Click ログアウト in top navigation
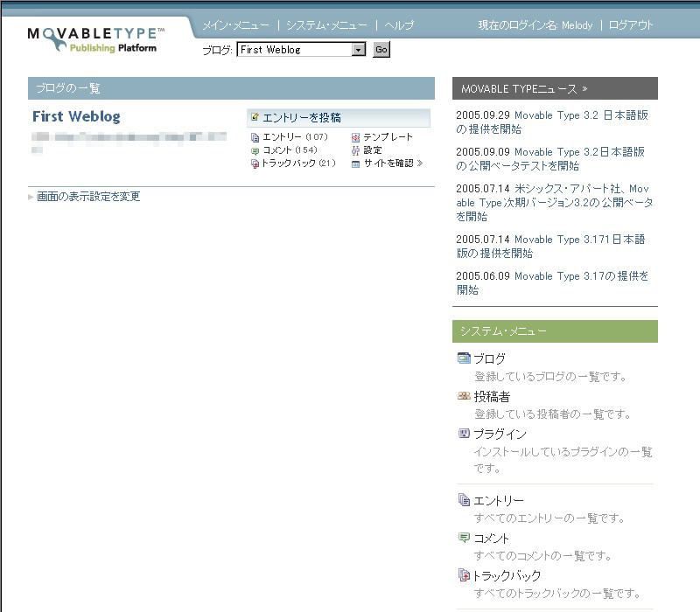This screenshot has width=700, height=612. 631,25
